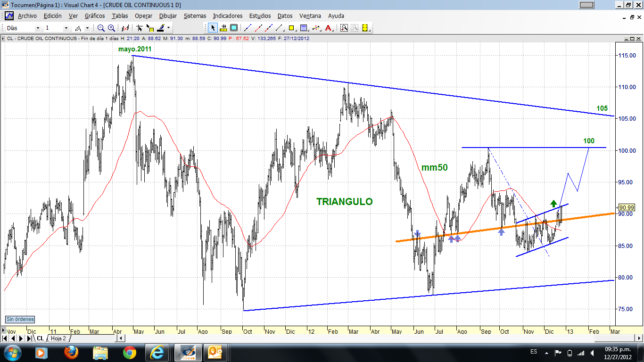
Task: Click the 90.99 current price marker
Action: click(626, 207)
